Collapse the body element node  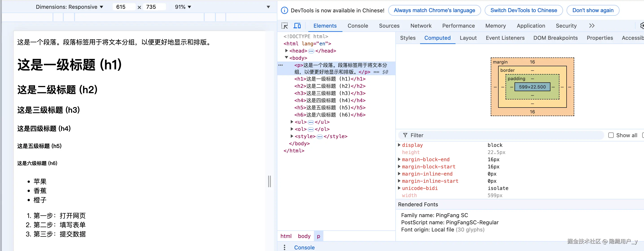pos(287,57)
